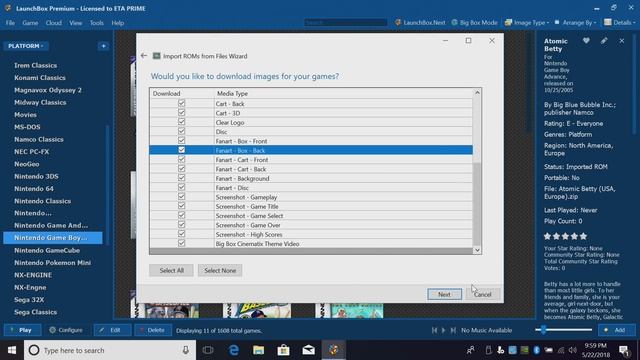Open the File menu

10,23
